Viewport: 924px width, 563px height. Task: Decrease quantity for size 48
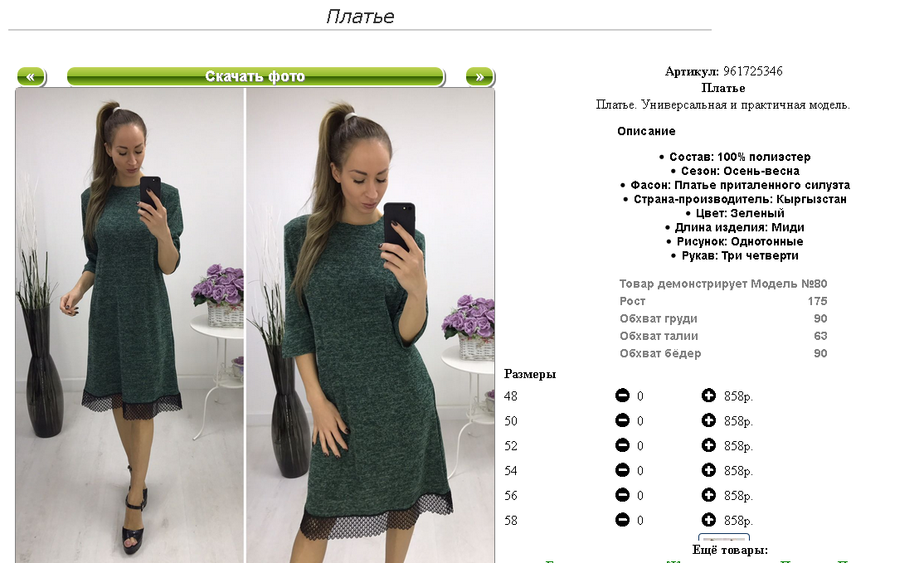(x=622, y=396)
